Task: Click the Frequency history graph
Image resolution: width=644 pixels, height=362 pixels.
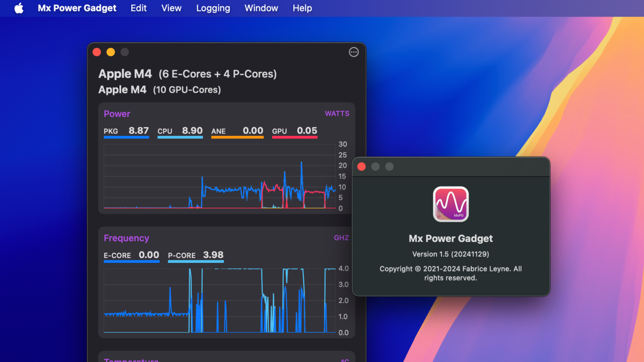Action: coord(220,301)
